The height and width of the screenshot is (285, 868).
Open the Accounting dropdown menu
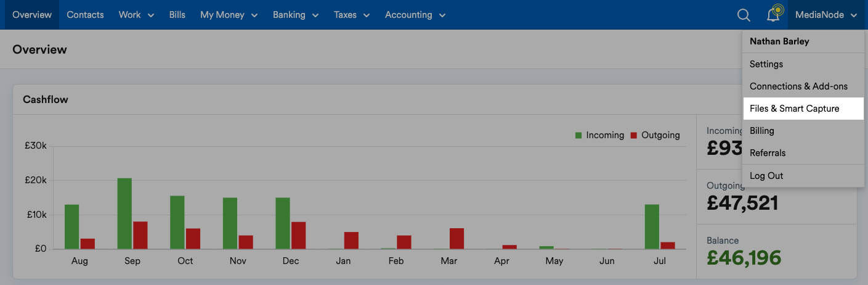point(415,15)
